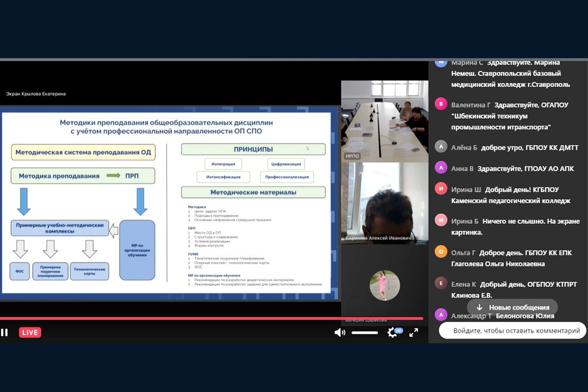Jump to new messages with Новые сообщения
Image resolution: width=588 pixels, height=392 pixels.
tap(512, 307)
